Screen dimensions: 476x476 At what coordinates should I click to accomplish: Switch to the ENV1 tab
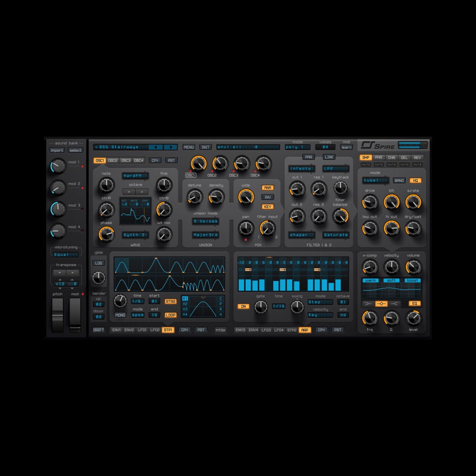[x=116, y=330]
